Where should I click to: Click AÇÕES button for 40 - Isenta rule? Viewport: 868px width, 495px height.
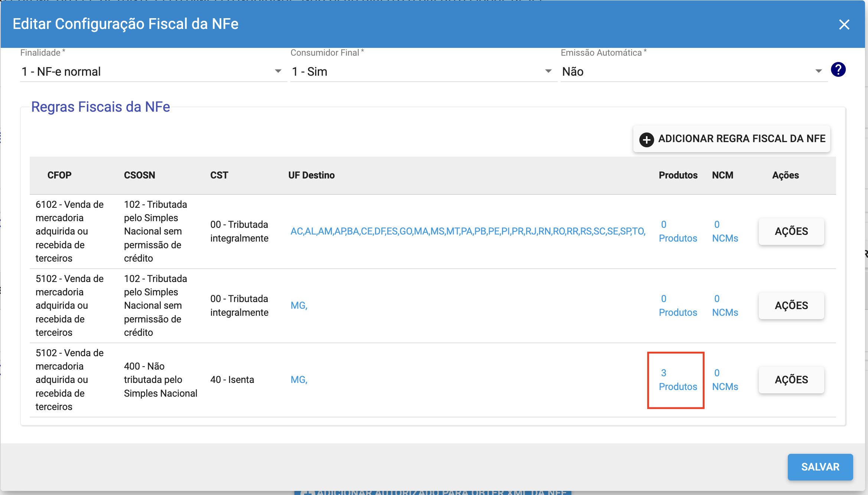791,380
